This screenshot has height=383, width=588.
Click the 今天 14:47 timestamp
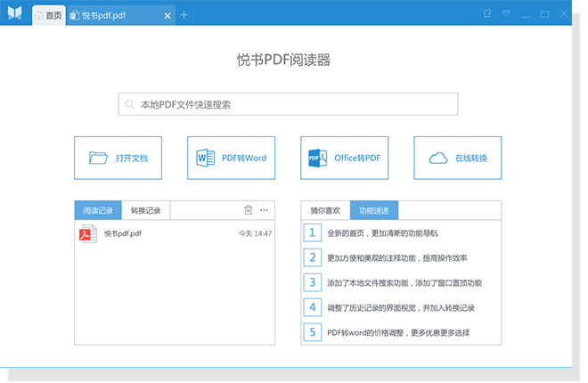(255, 233)
